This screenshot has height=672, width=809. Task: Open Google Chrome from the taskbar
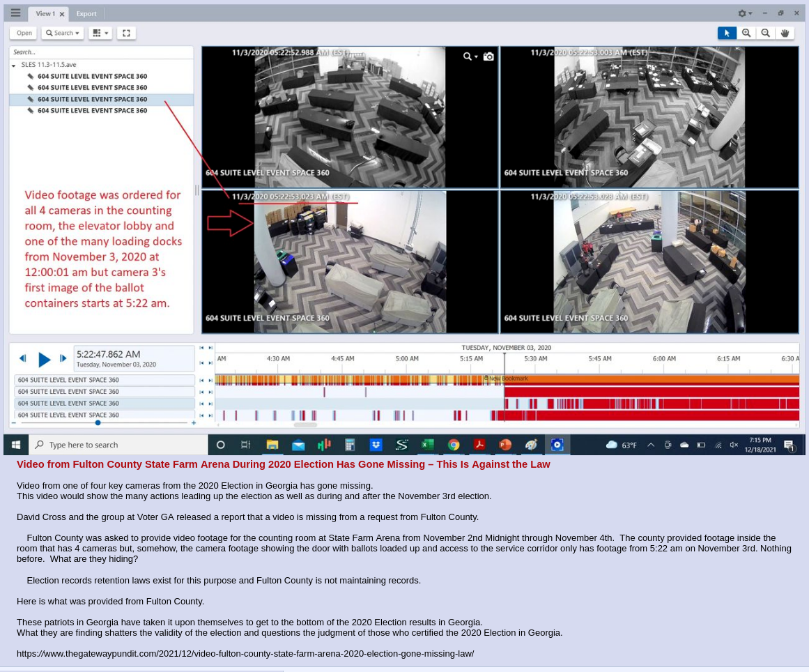point(454,445)
